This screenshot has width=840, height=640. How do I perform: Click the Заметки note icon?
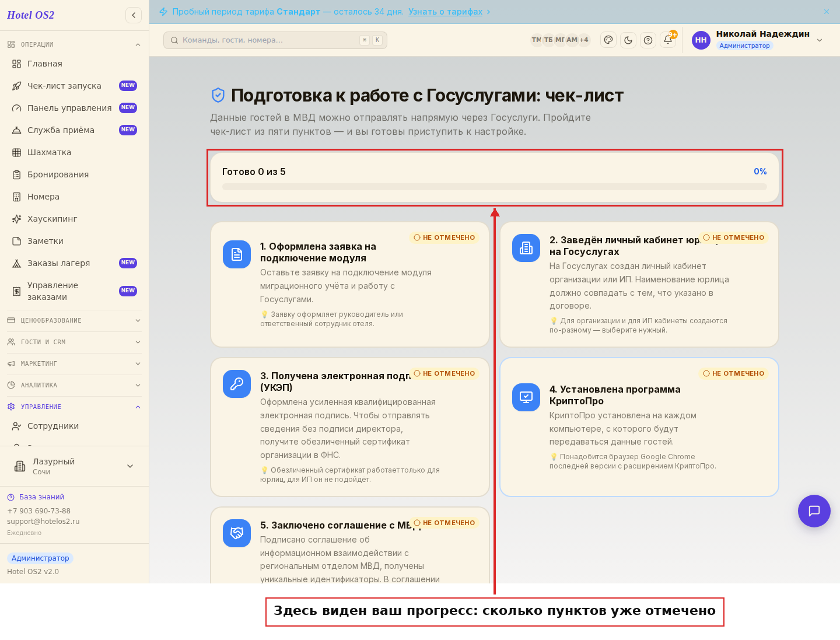click(17, 241)
